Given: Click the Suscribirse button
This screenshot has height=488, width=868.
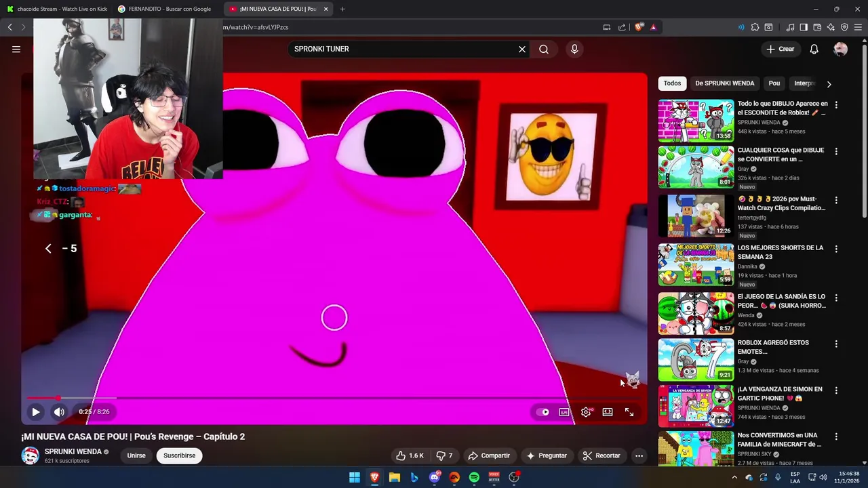Looking at the screenshot, I should 179,455.
